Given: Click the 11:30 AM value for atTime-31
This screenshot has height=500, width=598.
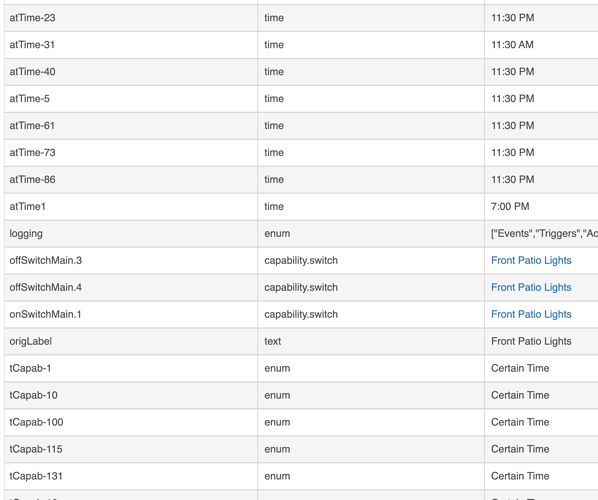Looking at the screenshot, I should click(512, 45).
